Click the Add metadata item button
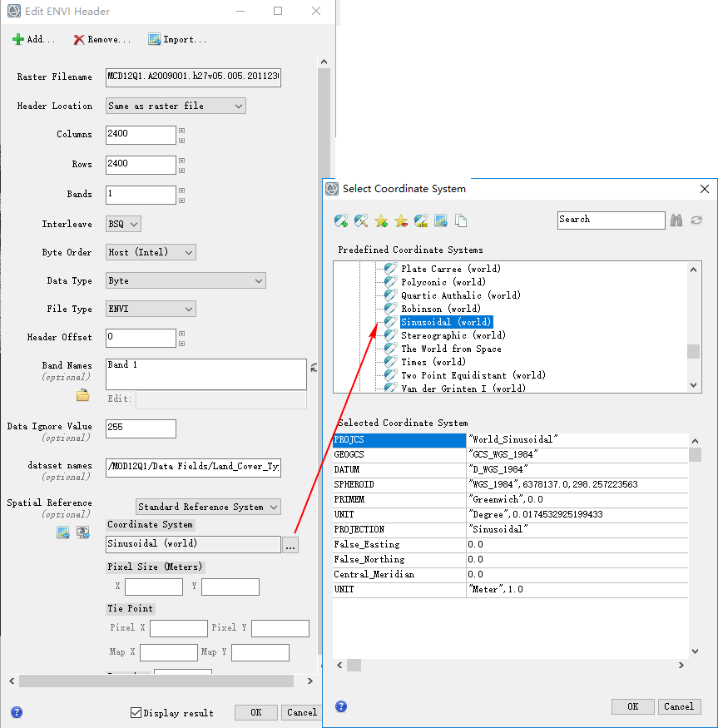This screenshot has width=718, height=728. 33,39
